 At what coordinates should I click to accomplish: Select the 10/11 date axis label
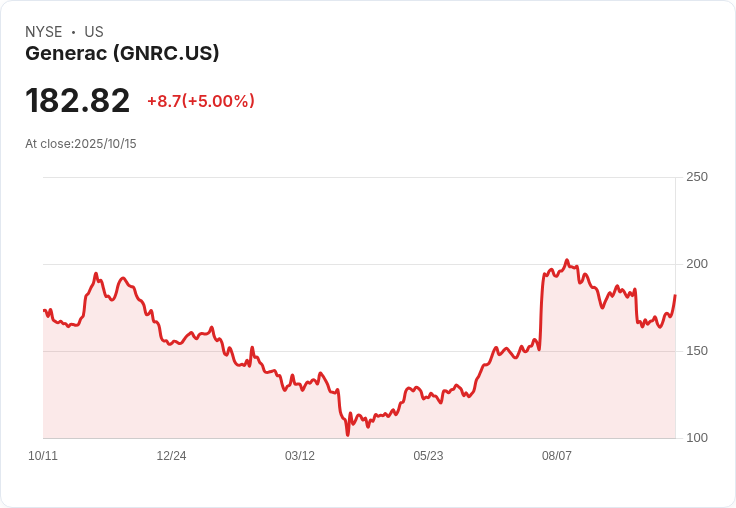click(x=43, y=456)
